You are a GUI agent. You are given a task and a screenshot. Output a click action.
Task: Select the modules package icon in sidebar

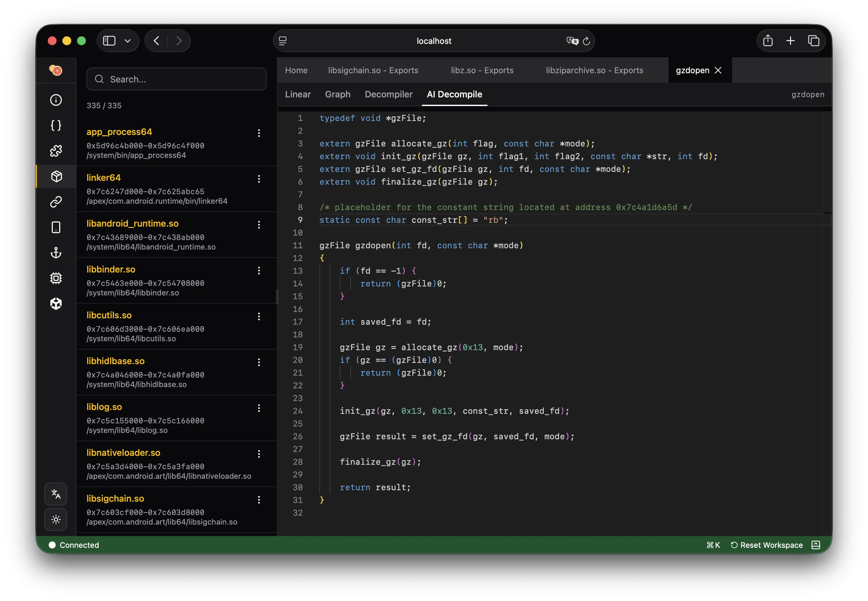[56, 176]
